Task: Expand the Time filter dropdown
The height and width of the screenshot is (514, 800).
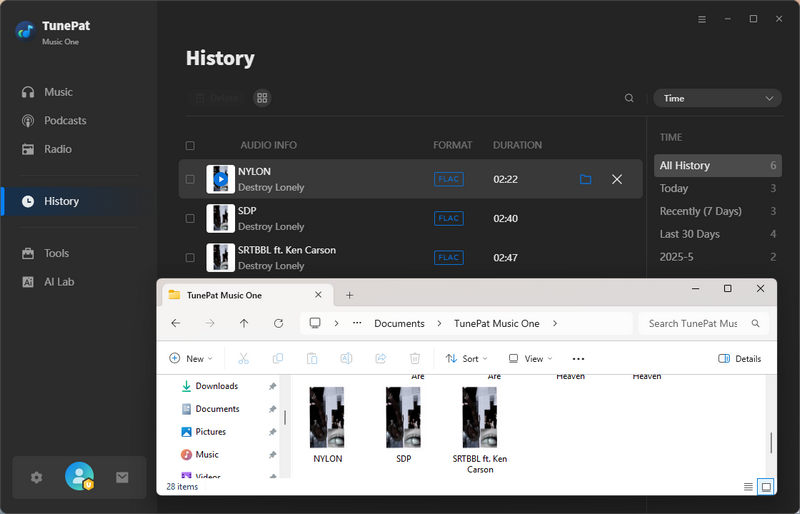Action: pyautogui.click(x=717, y=98)
